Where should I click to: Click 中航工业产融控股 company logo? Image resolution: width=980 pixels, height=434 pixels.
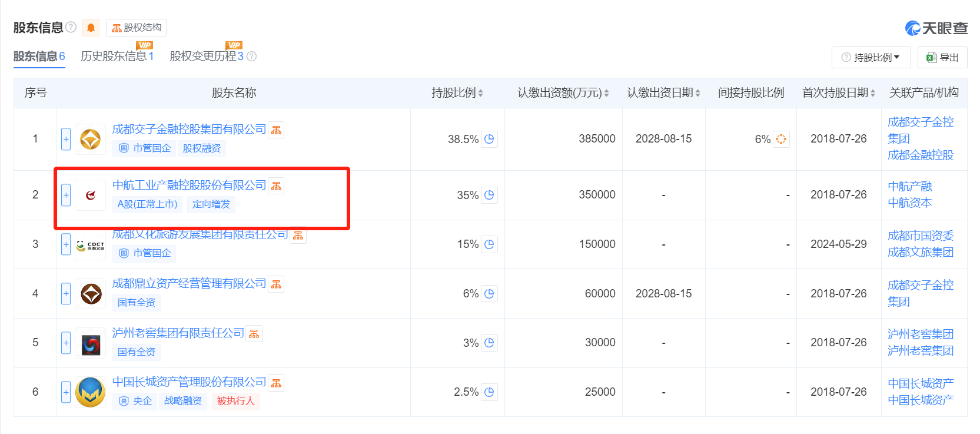coord(90,195)
